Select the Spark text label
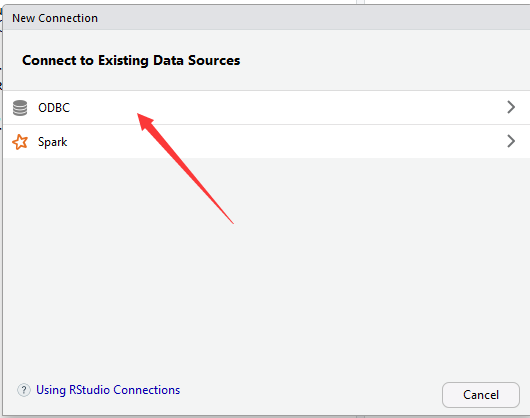The image size is (530, 418). 52,142
